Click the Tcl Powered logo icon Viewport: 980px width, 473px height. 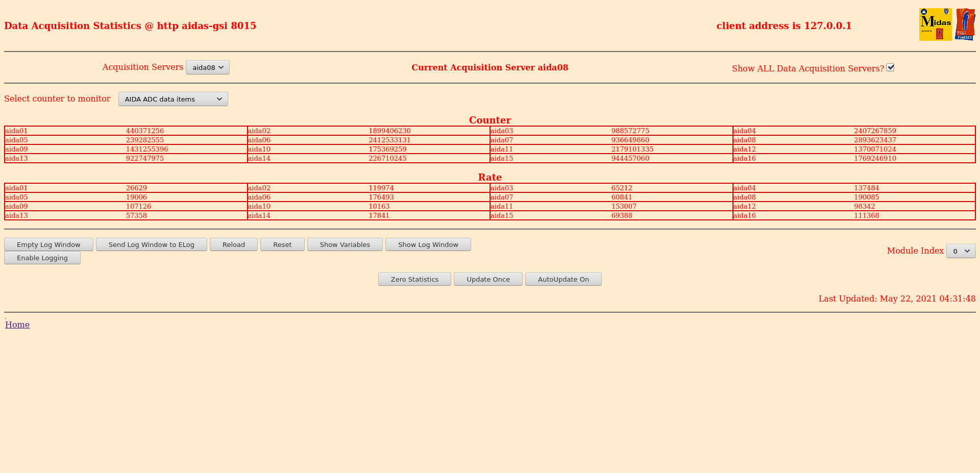(965, 24)
